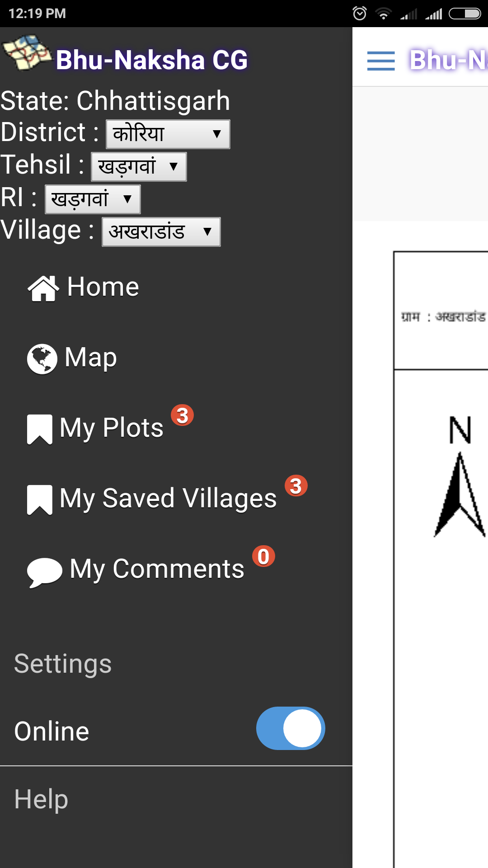Go to My Saved Villages
Image resolution: width=488 pixels, height=868 pixels.
(x=168, y=499)
